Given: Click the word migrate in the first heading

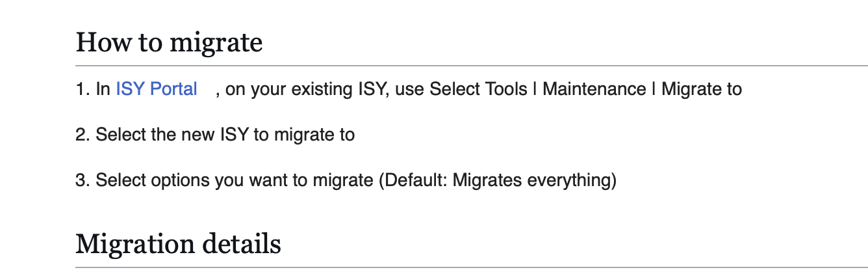Looking at the screenshot, I should click(x=216, y=44).
